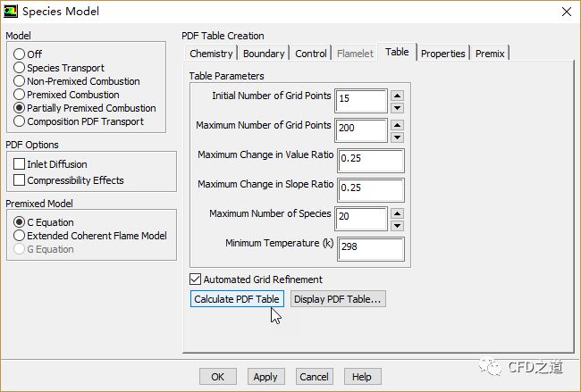
Task: Increase Maximum Number of Grid Points
Action: point(398,125)
